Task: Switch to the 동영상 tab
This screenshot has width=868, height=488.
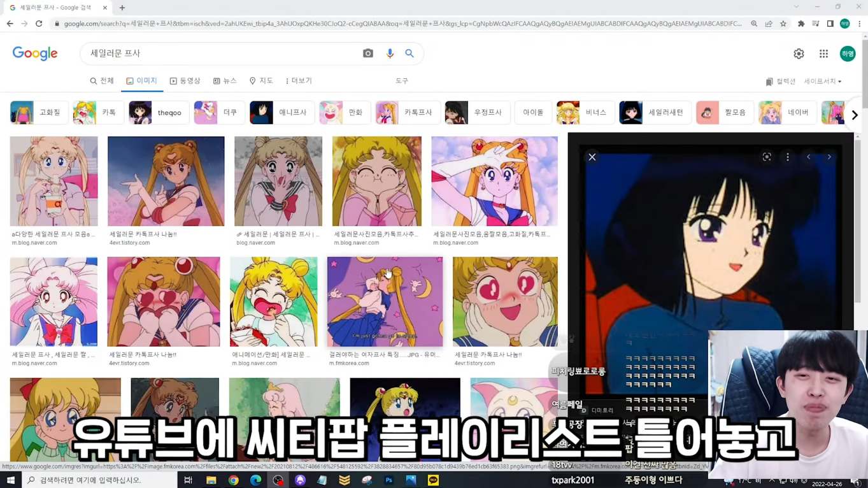Action: tap(185, 81)
